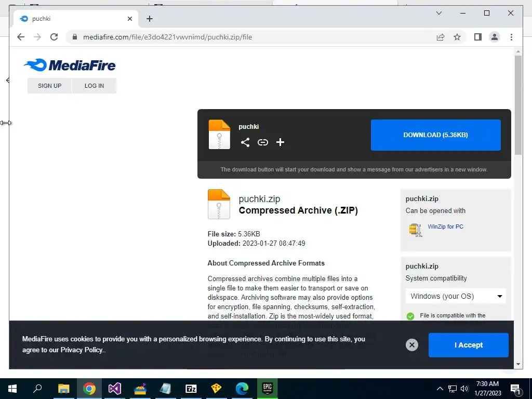Click the green compatibility checkmark icon
The width and height of the screenshot is (532, 399).
click(410, 316)
